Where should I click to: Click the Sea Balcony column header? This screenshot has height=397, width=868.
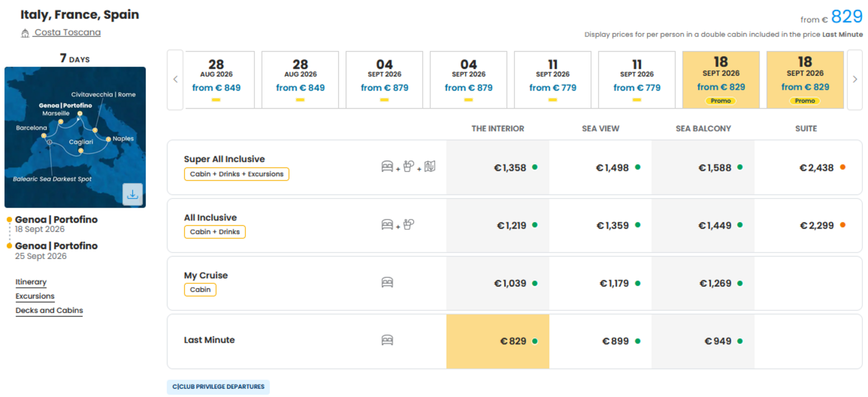703,129
